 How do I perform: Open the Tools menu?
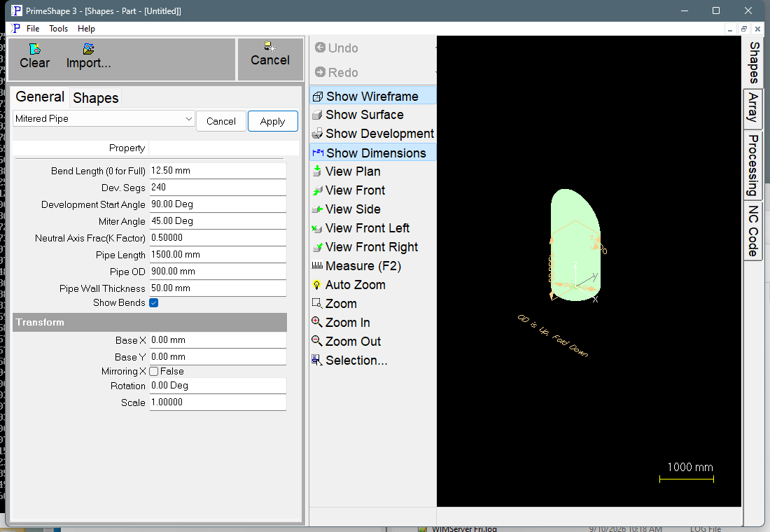58,29
